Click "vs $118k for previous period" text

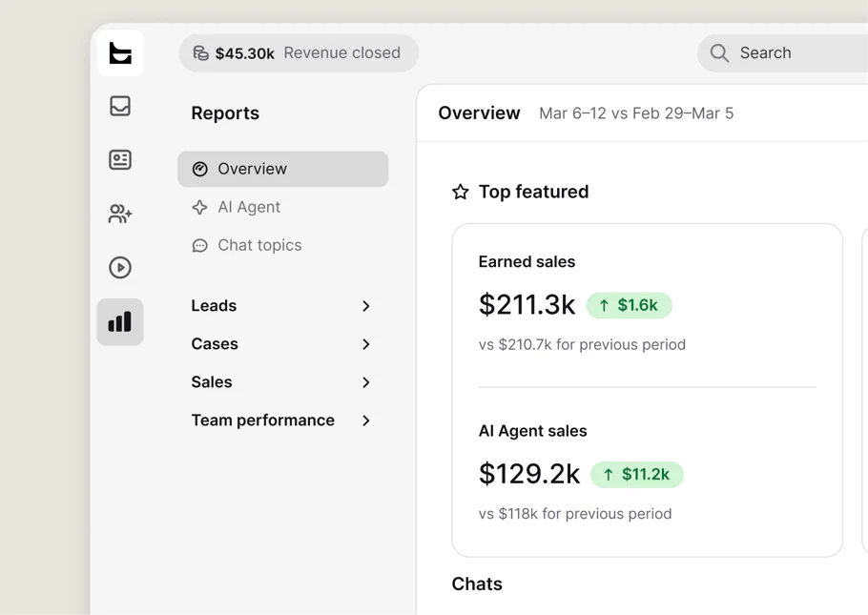574,514
